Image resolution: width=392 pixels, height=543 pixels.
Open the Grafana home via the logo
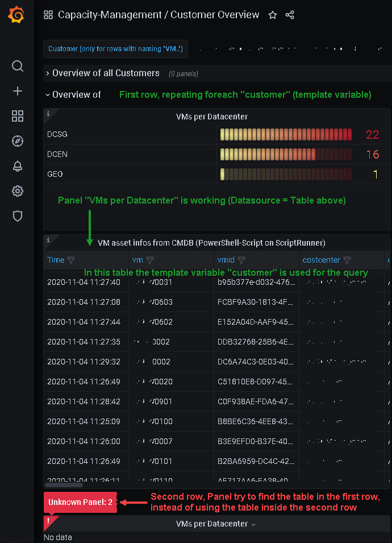pyautogui.click(x=16, y=15)
